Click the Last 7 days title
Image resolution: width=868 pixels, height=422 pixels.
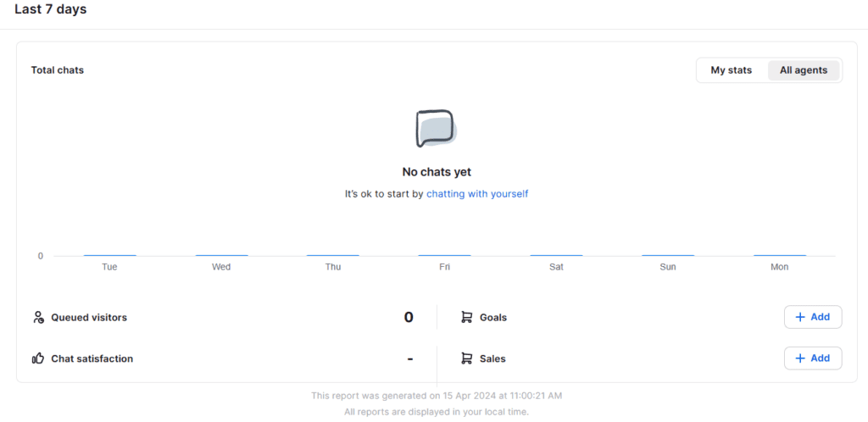(50, 10)
